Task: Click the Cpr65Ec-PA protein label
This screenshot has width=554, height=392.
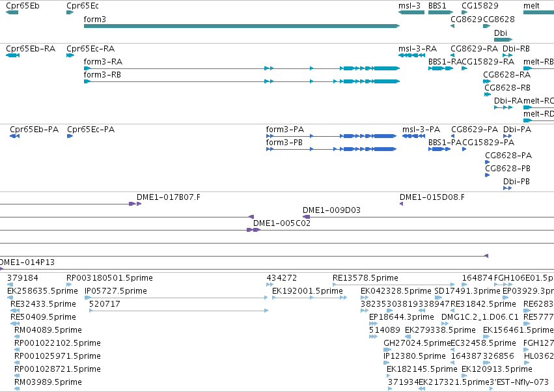Action: (x=90, y=130)
